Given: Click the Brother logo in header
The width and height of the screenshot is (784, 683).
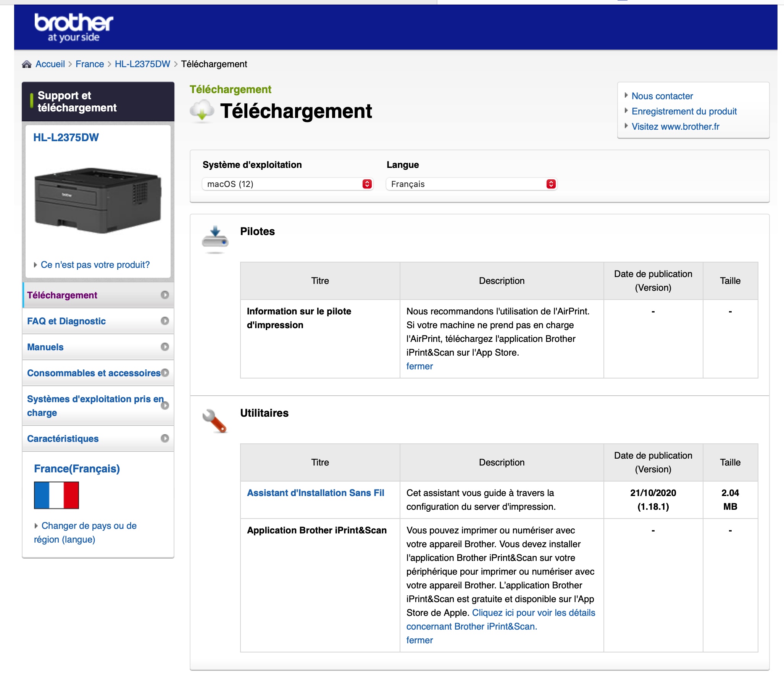Looking at the screenshot, I should click(x=74, y=27).
